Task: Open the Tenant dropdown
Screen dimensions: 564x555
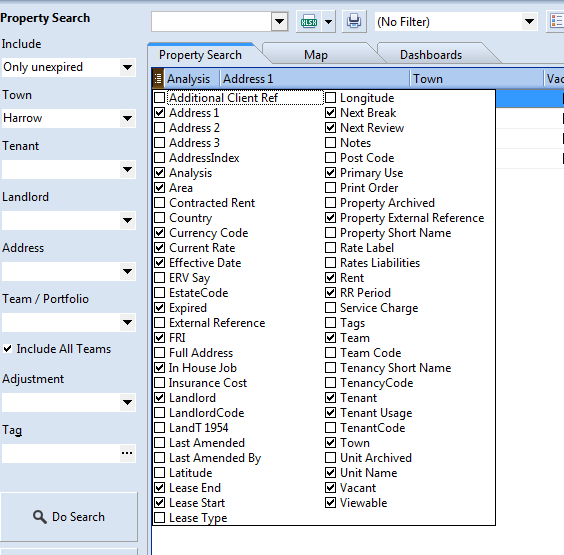Action: 127,169
